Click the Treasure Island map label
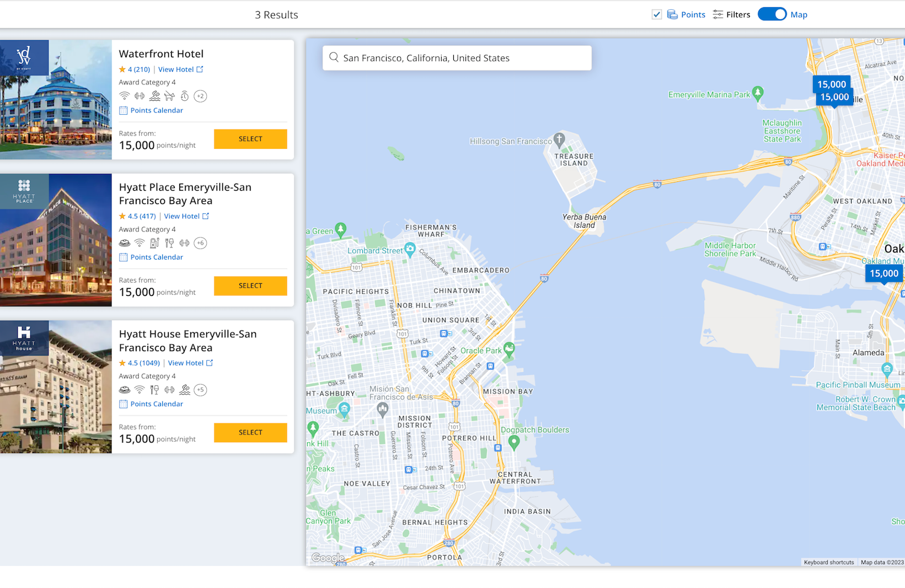Screen dimensions: 905x588 tap(574, 160)
